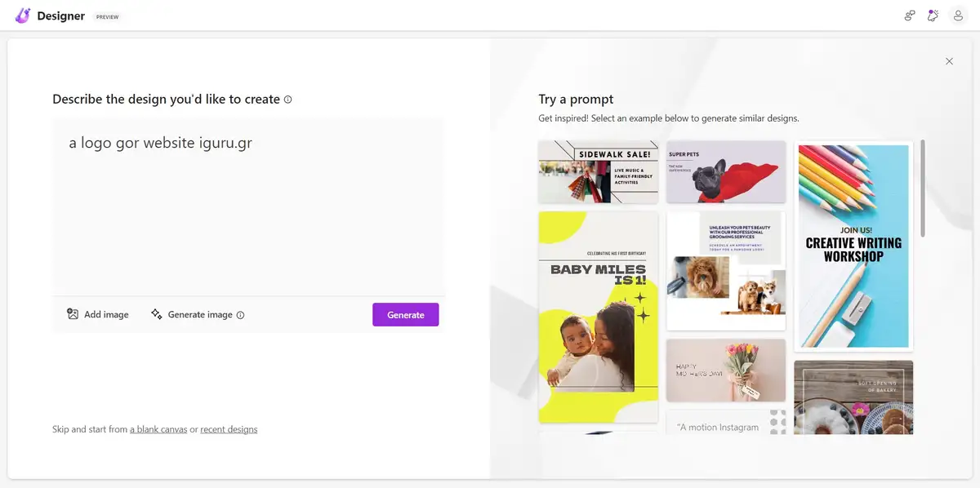Click info icon beside design description heading

pyautogui.click(x=287, y=100)
